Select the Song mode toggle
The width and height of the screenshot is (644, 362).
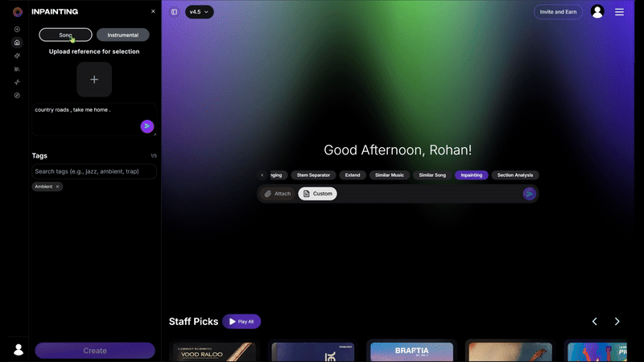tap(65, 35)
